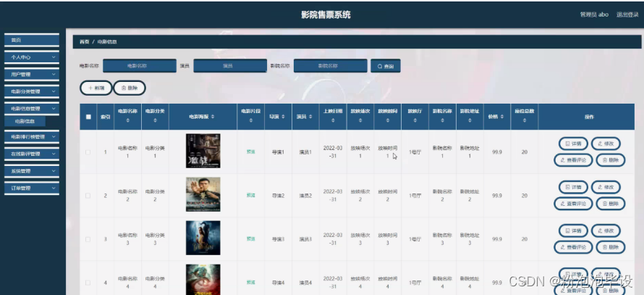Focus the 电影名称 search input
644x295 pixels.
pyautogui.click(x=140, y=66)
